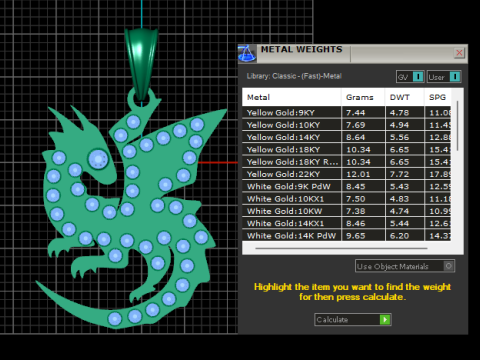Enable Use Object Materials option
The image size is (480, 360).
pyautogui.click(x=405, y=266)
